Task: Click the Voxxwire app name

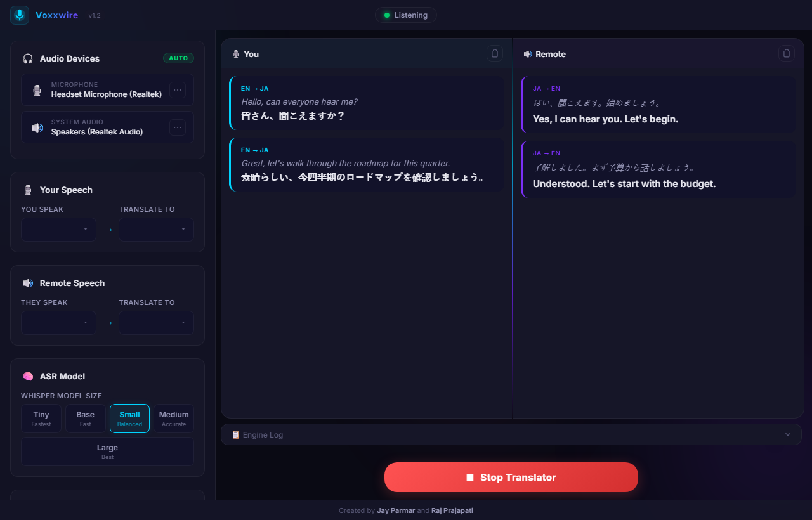Action: coord(56,15)
